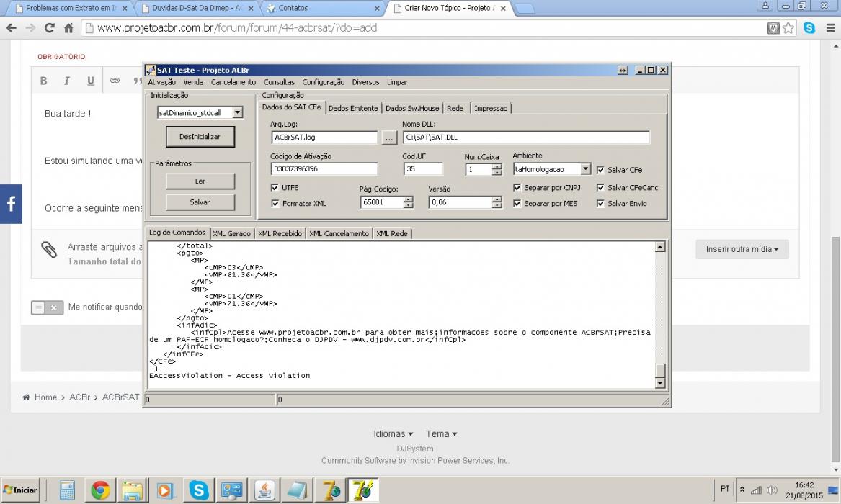Open the Cancelamento menu
Viewport: 841px width, 504px height.
click(x=233, y=82)
